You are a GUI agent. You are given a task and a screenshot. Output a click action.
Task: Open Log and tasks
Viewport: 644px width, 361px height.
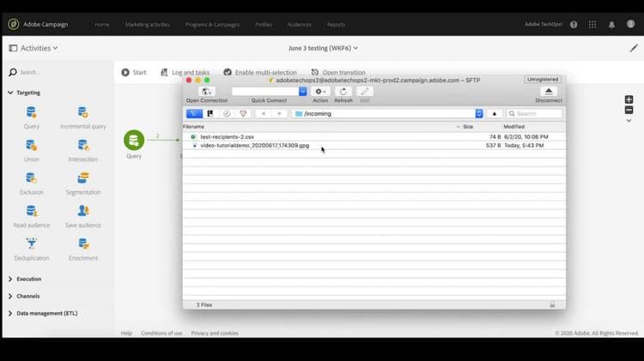pos(185,72)
